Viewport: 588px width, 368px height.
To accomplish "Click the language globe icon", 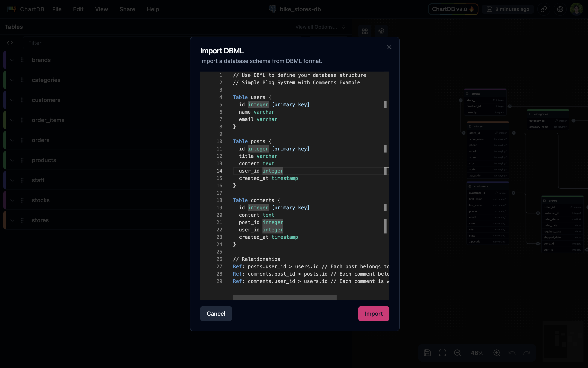I will coord(560,9).
